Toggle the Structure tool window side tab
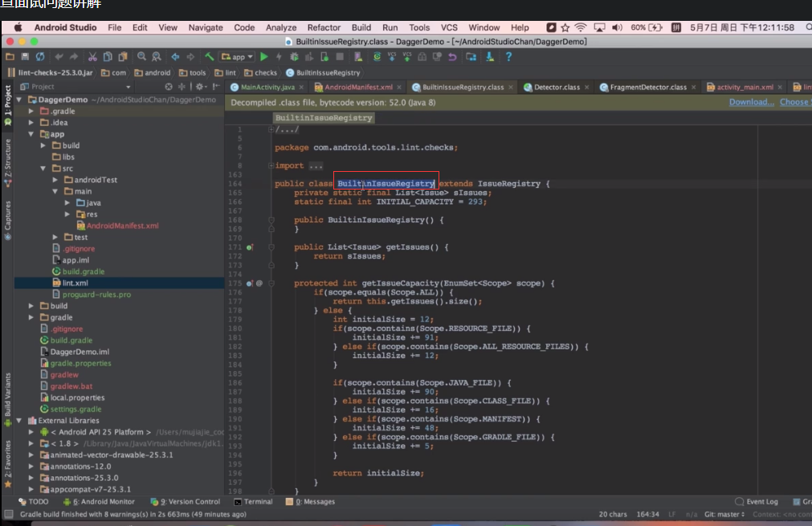This screenshot has height=526, width=812. 8,163
